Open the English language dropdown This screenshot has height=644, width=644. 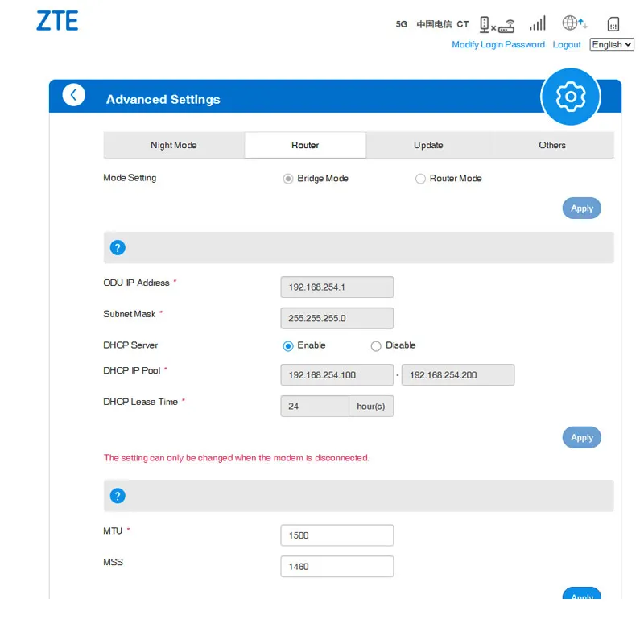point(612,45)
